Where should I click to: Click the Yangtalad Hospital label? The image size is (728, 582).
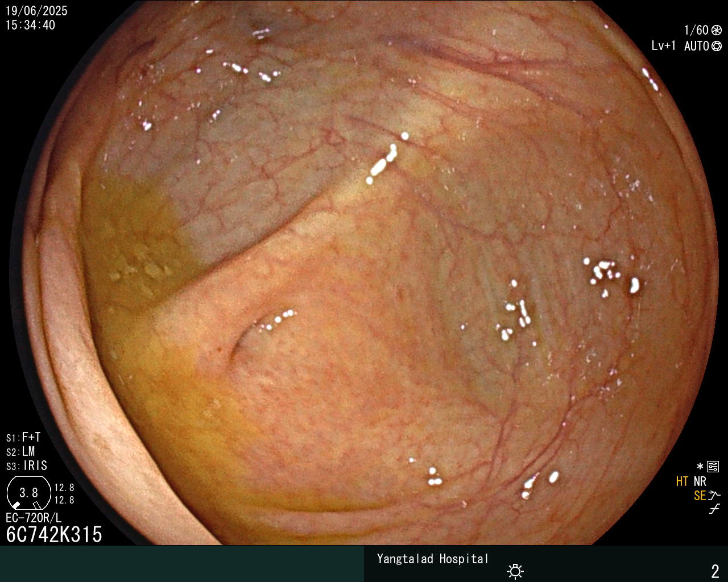[x=433, y=559]
